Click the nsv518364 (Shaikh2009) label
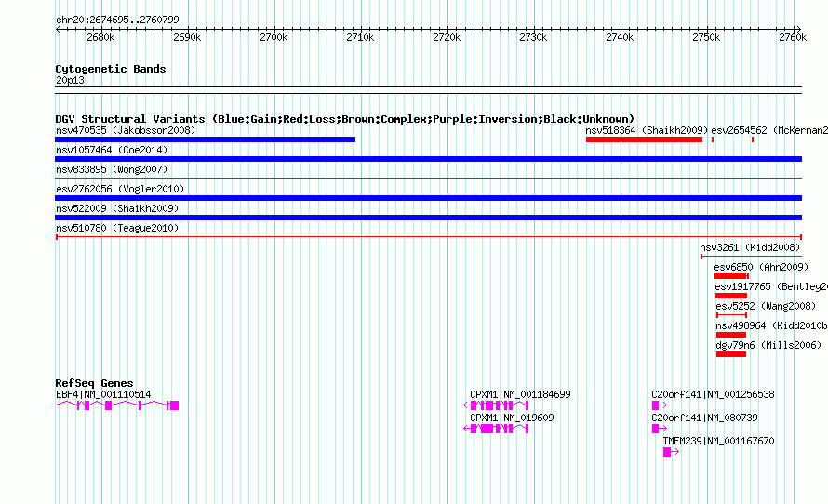Screen dimensions: 828x504 tap(647, 130)
